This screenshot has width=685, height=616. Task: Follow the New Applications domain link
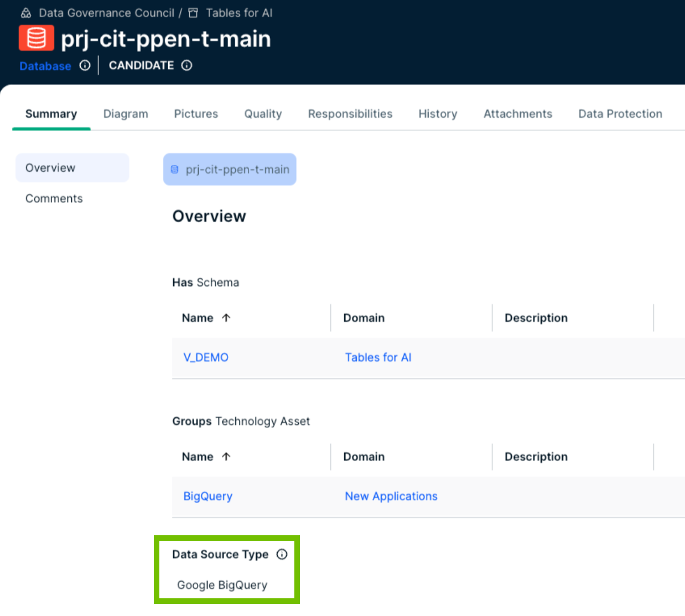(x=391, y=496)
